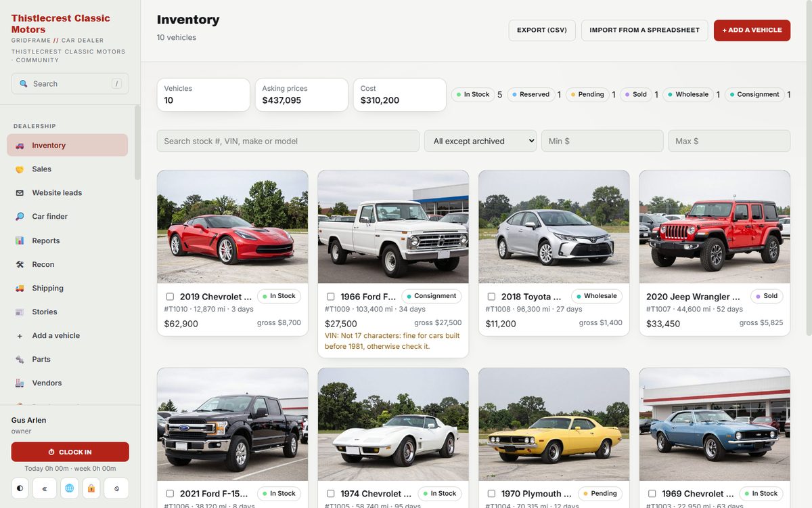Focus the sidebar Search field
The height and width of the screenshot is (508, 812).
(70, 84)
